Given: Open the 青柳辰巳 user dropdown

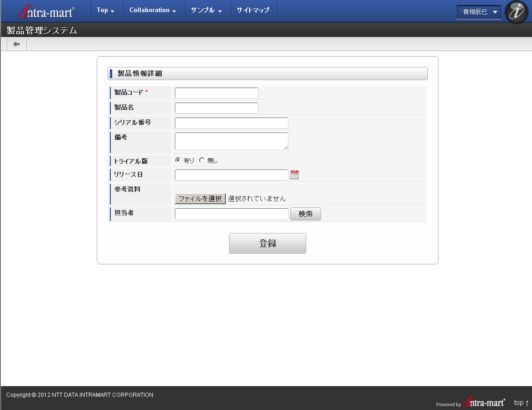Looking at the screenshot, I should click(479, 12).
